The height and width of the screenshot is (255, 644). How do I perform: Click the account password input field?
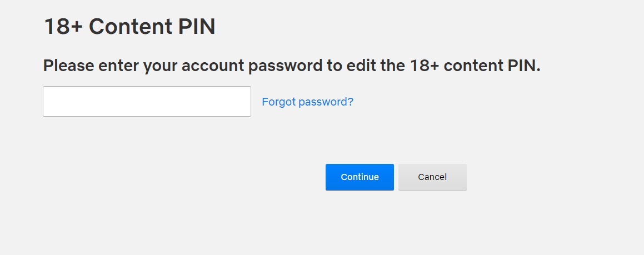[x=147, y=102]
